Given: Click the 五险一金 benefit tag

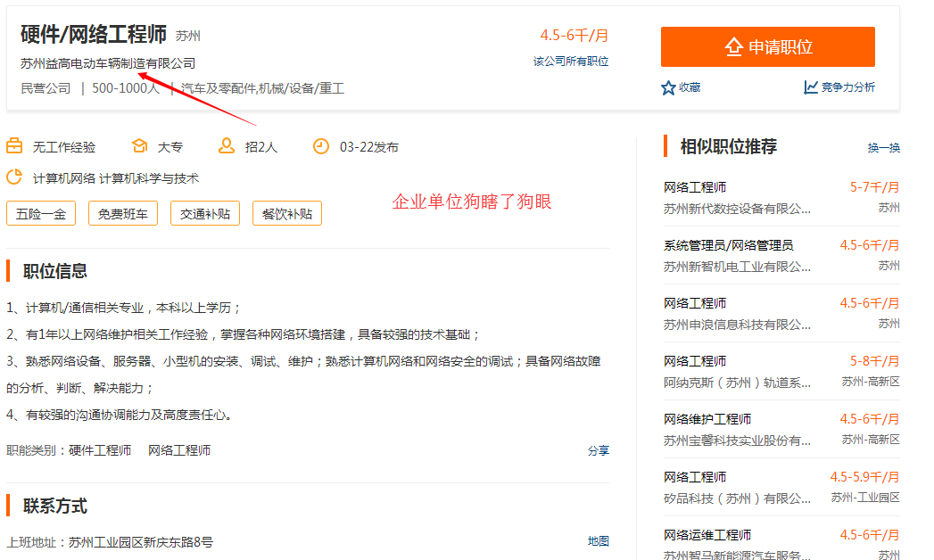Looking at the screenshot, I should (41, 214).
